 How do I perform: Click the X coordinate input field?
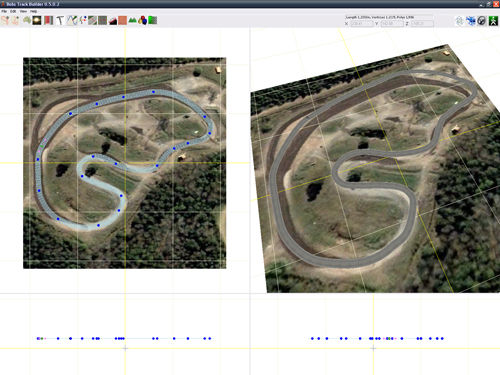pos(362,24)
